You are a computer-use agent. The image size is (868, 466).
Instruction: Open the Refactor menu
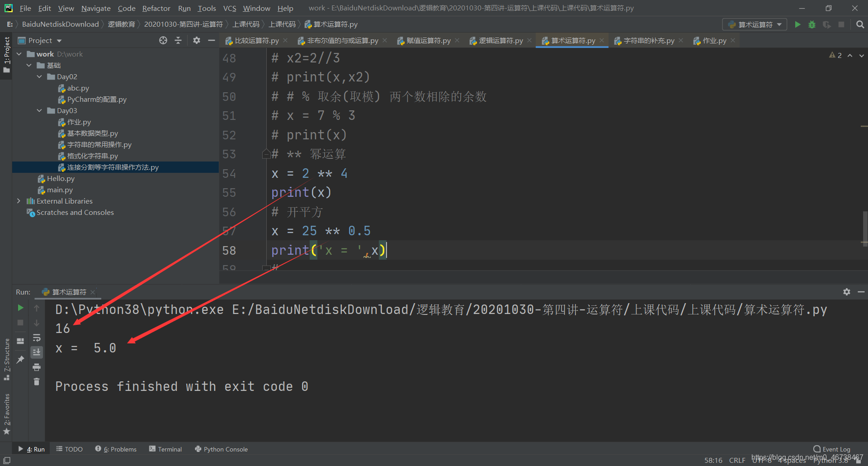[x=156, y=8]
